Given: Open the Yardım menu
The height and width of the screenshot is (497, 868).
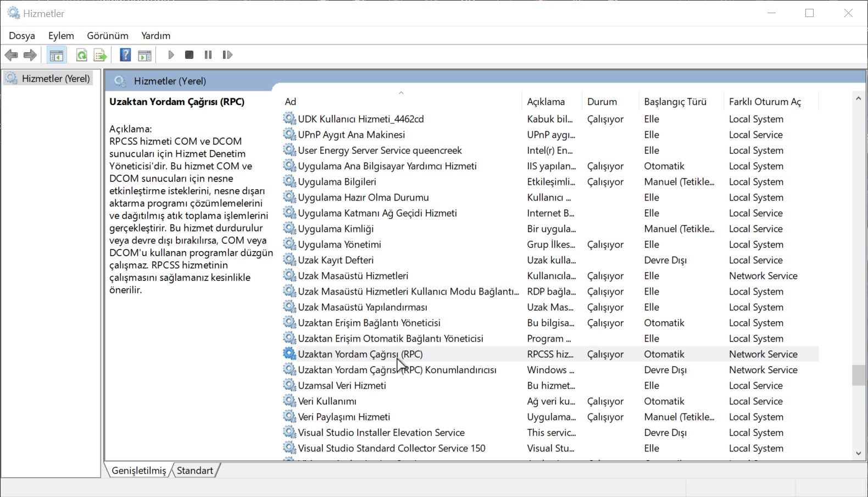Looking at the screenshot, I should pos(156,36).
